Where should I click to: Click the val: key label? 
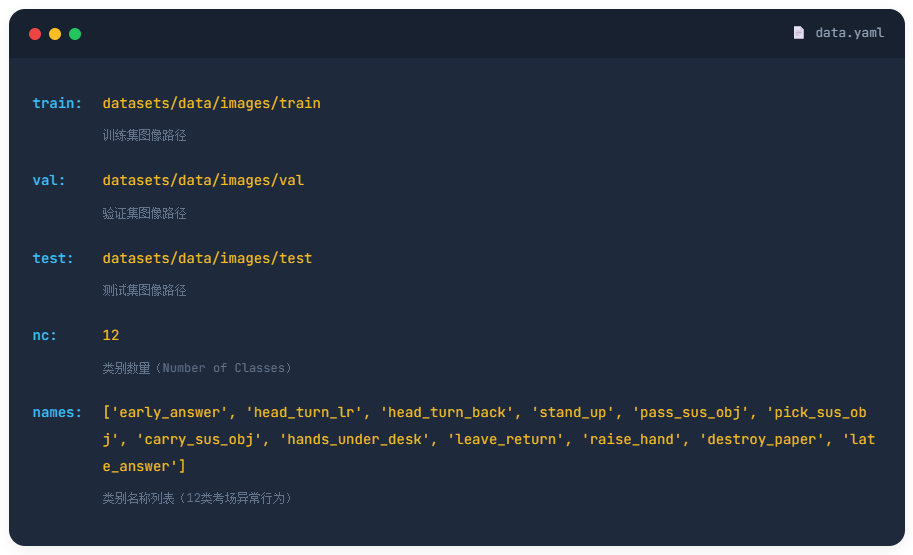click(x=49, y=181)
